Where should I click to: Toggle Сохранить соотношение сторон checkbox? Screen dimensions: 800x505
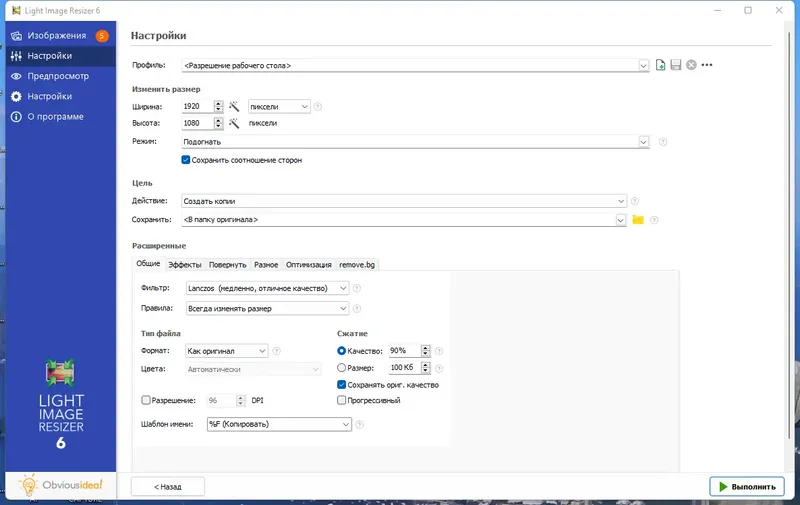(186, 160)
